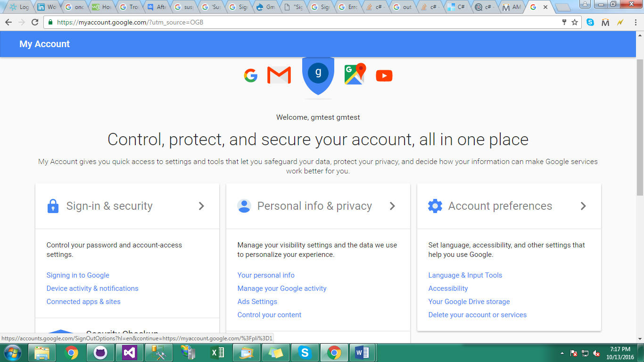Image resolution: width=644 pixels, height=362 pixels.
Task: Expand Account preferences chevron arrow
Action: (x=583, y=206)
